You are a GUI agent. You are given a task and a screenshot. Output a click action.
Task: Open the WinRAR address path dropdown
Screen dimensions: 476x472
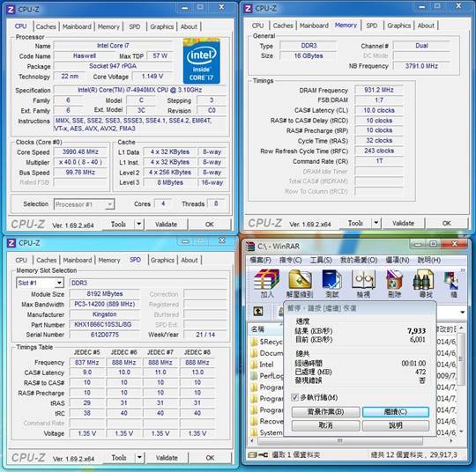(463, 312)
